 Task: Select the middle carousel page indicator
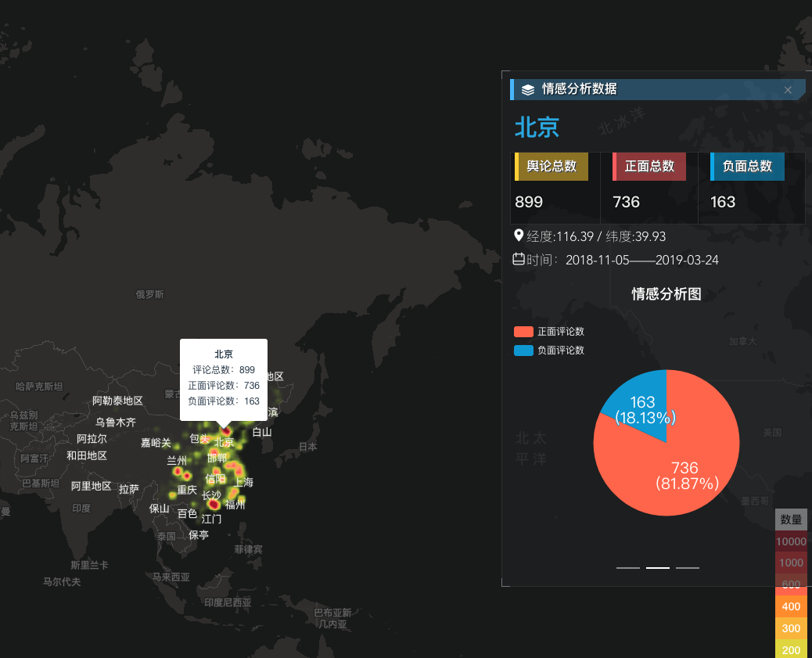[658, 568]
